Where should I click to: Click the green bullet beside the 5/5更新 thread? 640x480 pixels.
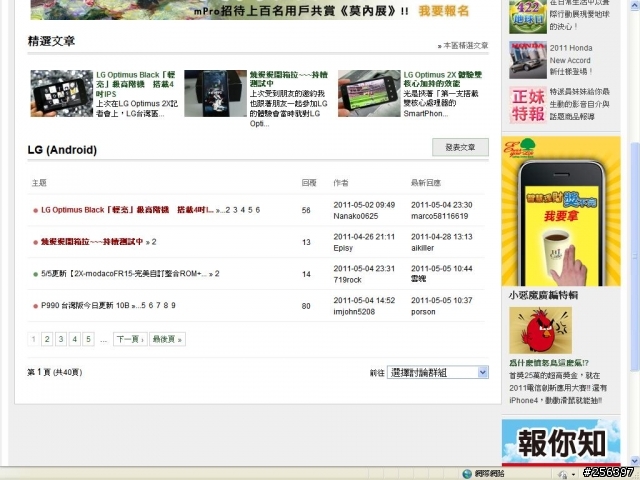(36, 274)
